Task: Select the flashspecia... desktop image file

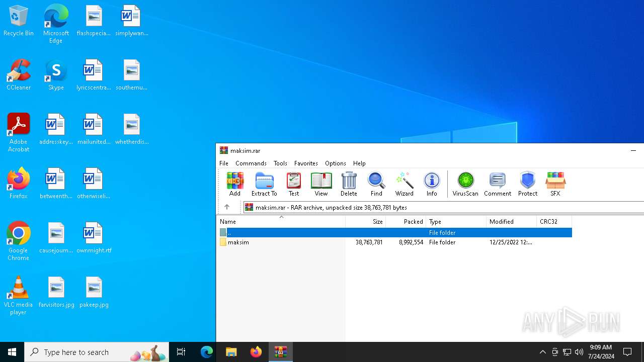Action: click(x=94, y=21)
